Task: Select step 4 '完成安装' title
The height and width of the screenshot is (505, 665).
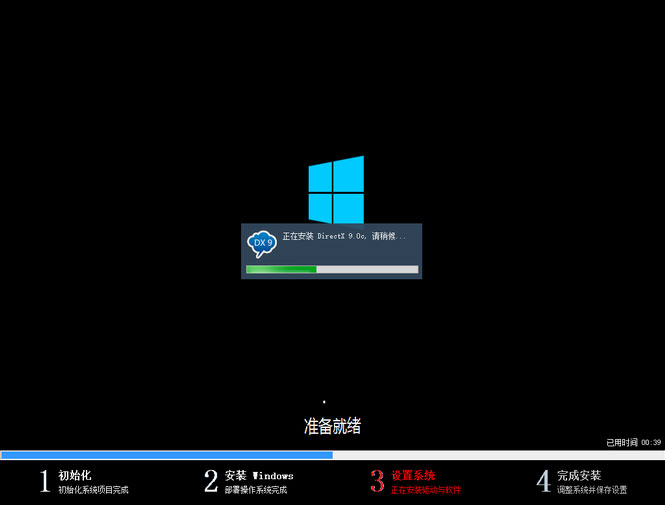Action: coord(579,475)
